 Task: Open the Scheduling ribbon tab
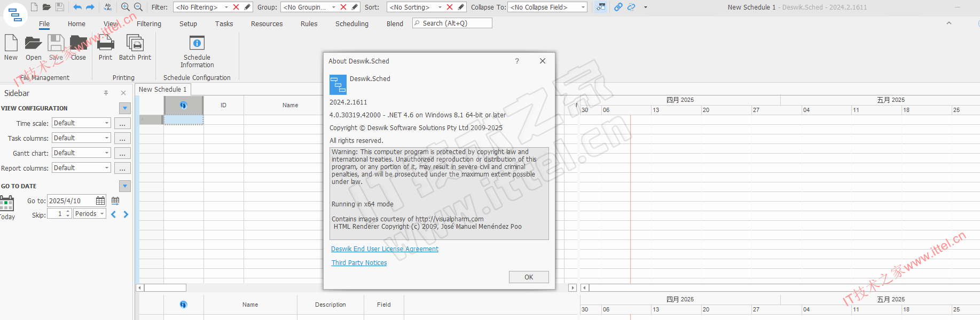(351, 24)
